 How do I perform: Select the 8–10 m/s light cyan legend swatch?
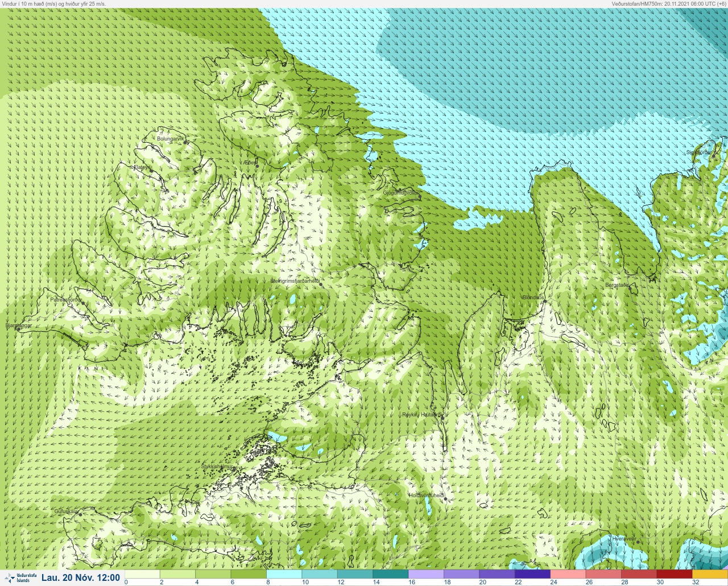(x=284, y=574)
